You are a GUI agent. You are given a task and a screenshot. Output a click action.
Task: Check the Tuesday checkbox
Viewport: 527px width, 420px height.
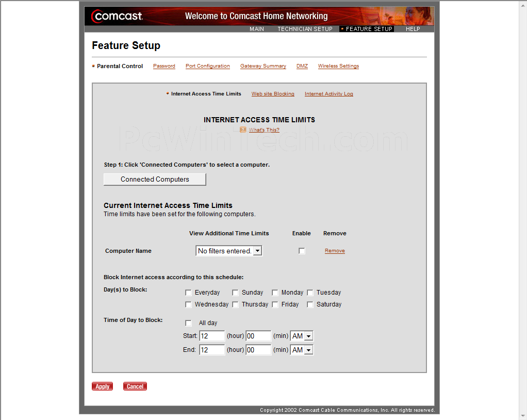click(310, 293)
